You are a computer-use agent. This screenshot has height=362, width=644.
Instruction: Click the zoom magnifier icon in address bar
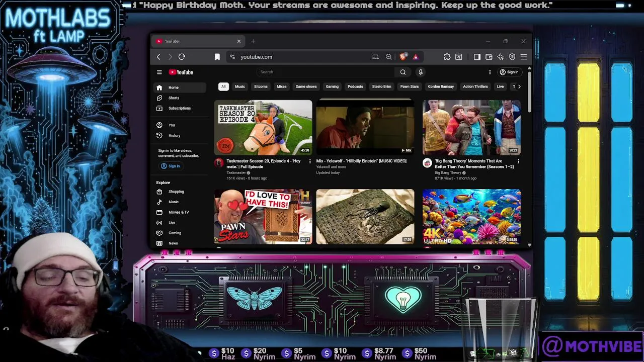coord(388,57)
